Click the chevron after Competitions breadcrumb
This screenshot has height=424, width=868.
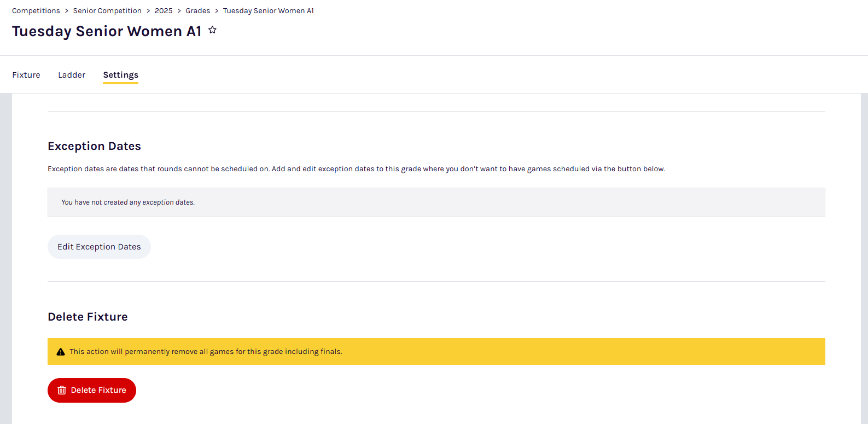pyautogui.click(x=67, y=11)
